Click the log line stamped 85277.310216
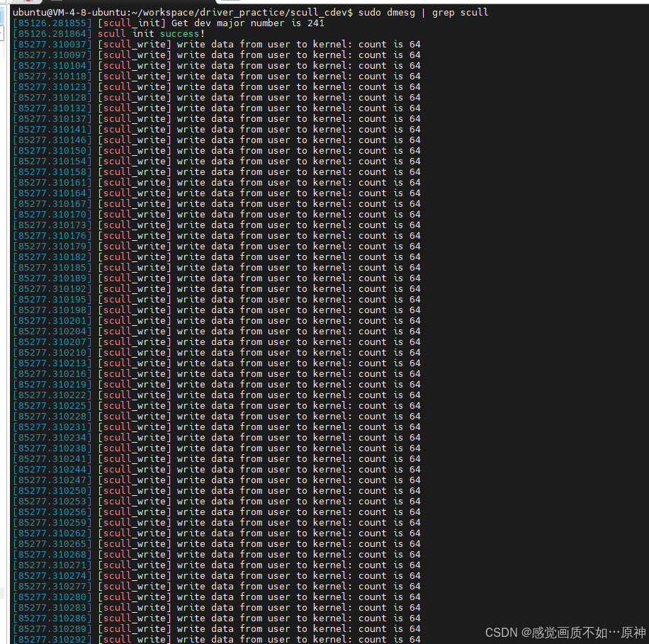 coord(217,374)
